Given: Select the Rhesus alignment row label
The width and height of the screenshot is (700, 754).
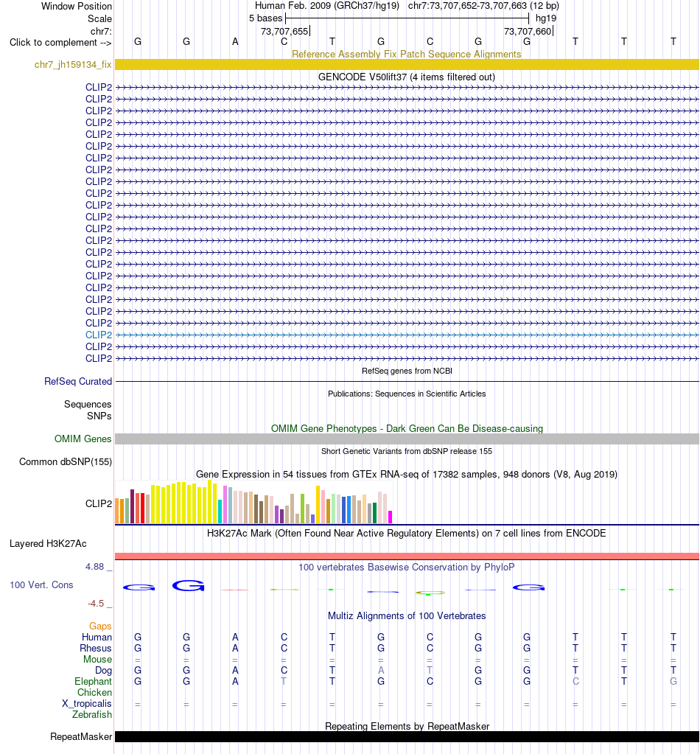Looking at the screenshot, I should coord(96,648).
